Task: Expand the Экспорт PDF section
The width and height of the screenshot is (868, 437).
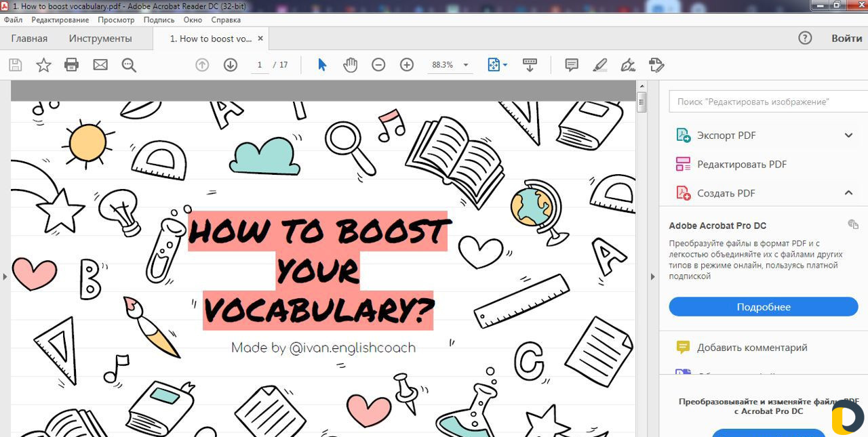Action: click(848, 136)
